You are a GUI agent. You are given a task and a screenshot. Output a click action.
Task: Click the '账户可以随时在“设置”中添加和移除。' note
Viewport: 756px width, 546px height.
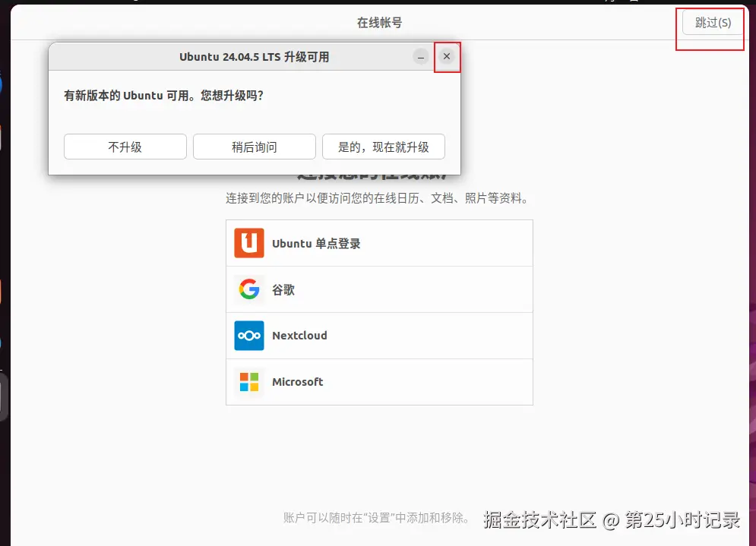point(376,518)
